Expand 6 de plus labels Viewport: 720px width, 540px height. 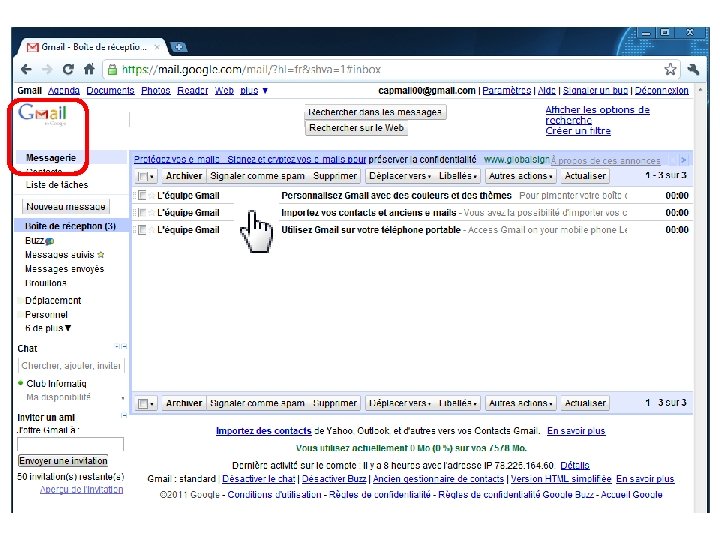pos(48,328)
